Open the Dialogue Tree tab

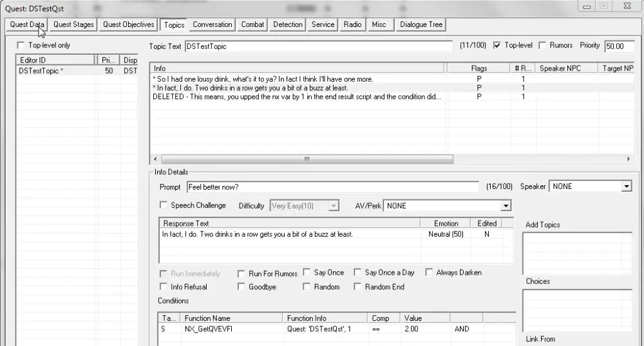click(421, 24)
